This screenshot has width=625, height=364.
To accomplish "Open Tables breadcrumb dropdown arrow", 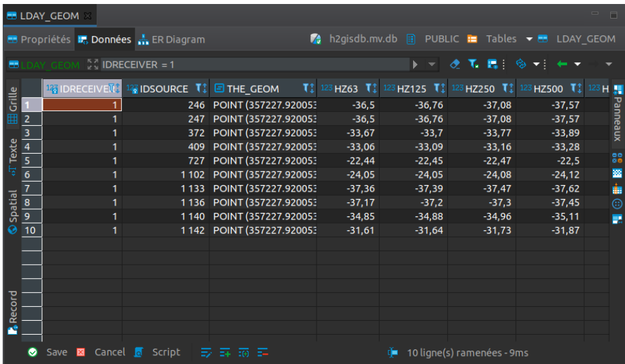I will (529, 39).
